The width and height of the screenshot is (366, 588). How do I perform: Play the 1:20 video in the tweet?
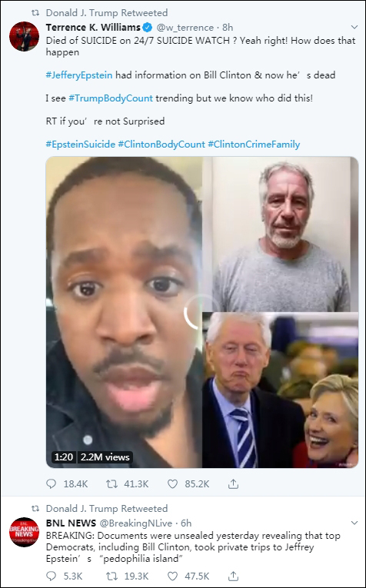pyautogui.click(x=202, y=312)
